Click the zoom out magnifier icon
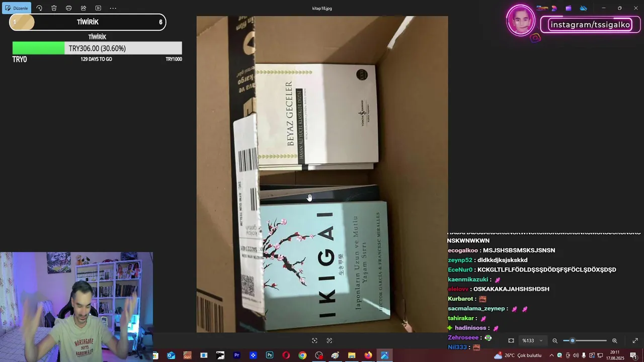The width and height of the screenshot is (644, 362). (x=555, y=340)
